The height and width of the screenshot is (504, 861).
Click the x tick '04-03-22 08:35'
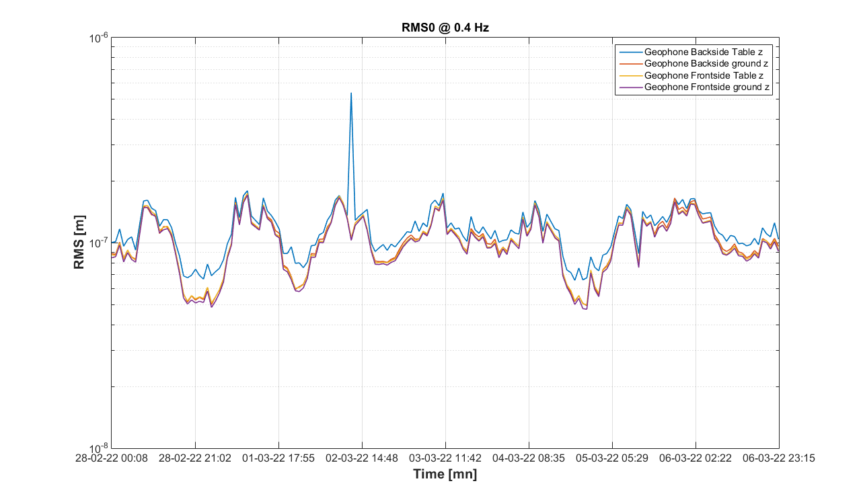coord(529,458)
